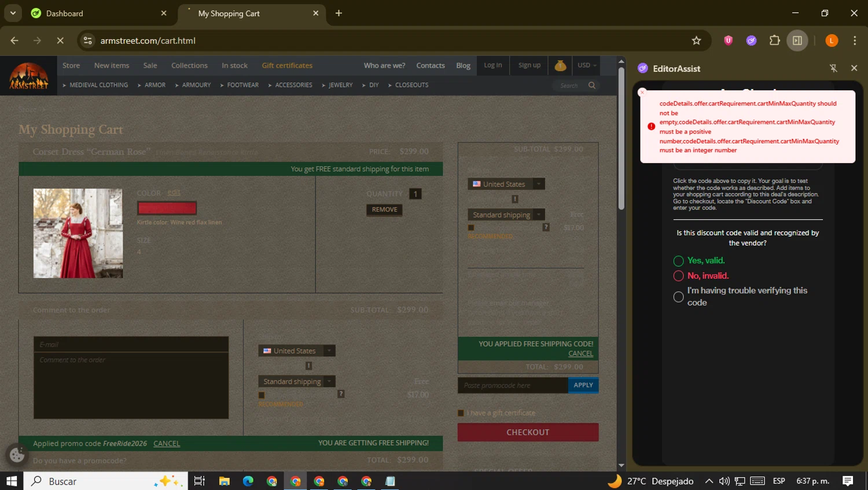Viewport: 868px width, 490px height.
Task: Open the Chrome profile avatar
Action: tap(832, 40)
